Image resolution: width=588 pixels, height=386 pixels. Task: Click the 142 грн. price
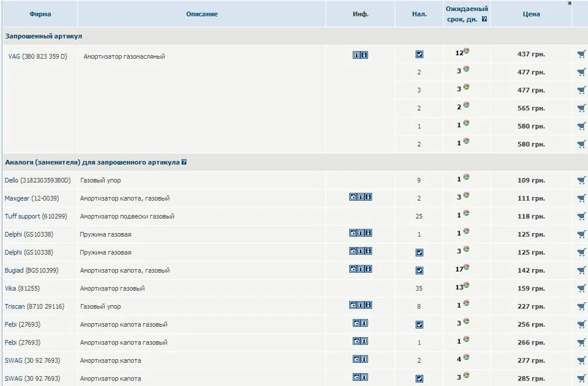click(531, 270)
